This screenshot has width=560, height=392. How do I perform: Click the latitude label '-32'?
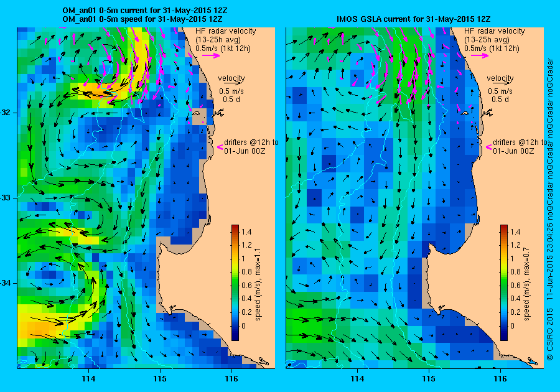coord(6,113)
